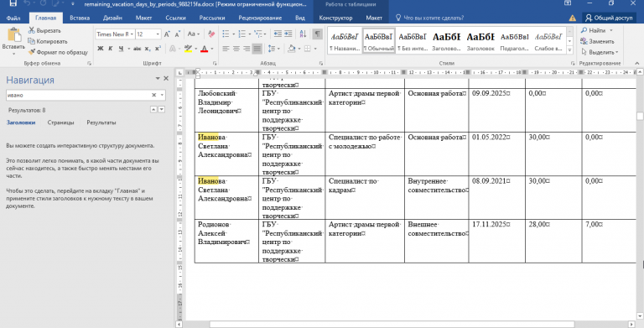Click the 'Что вы хотите сделать?' box

tap(429, 18)
